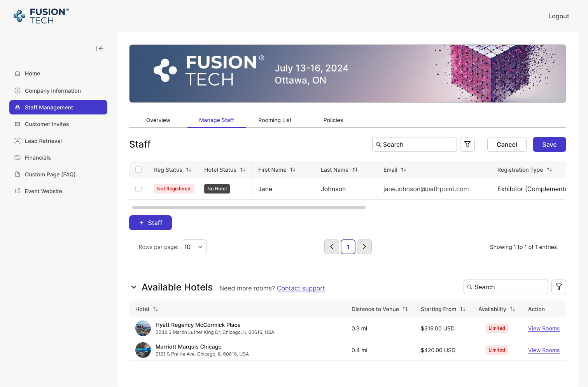Image resolution: width=588 pixels, height=387 pixels.
Task: Click the last name Johnson cell
Action: [333, 189]
